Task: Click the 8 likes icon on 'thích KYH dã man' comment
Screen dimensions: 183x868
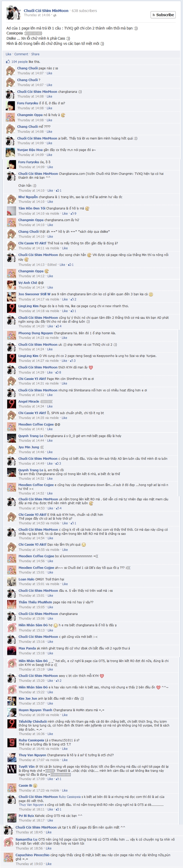Action: pos(57,372)
